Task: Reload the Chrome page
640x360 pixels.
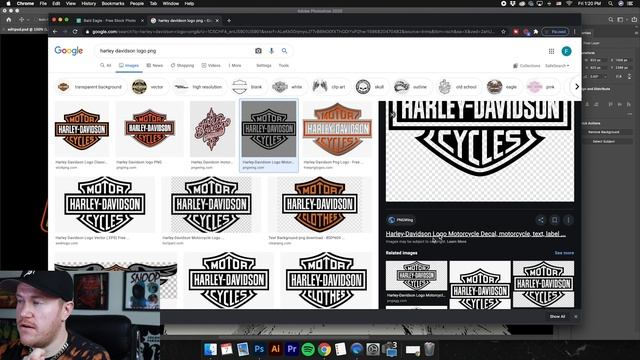Action: 75,31
